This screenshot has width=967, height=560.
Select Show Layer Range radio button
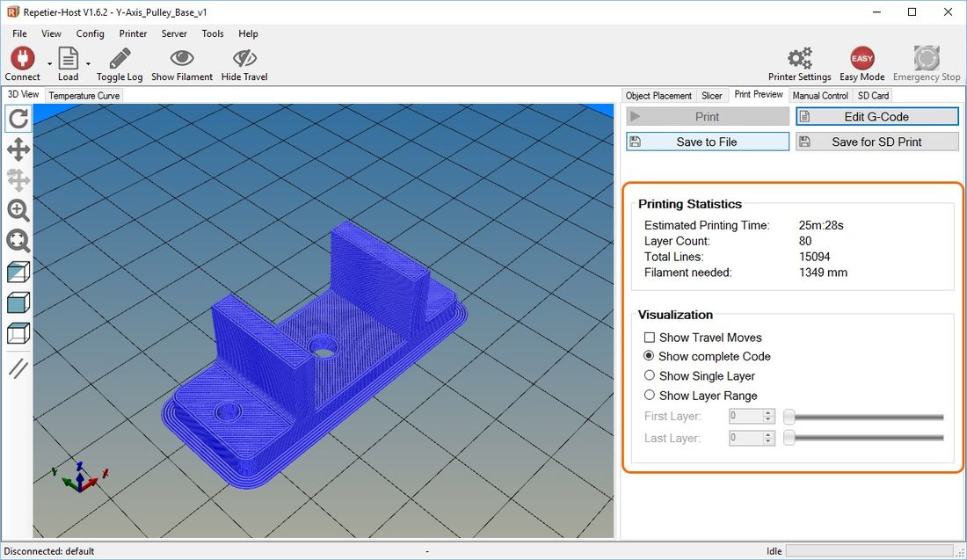point(649,395)
